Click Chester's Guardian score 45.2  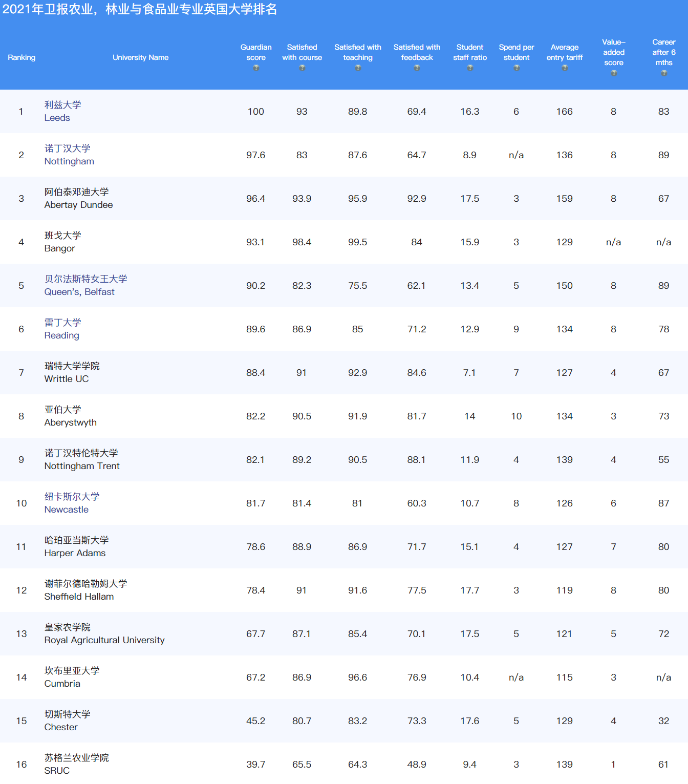[x=256, y=721]
